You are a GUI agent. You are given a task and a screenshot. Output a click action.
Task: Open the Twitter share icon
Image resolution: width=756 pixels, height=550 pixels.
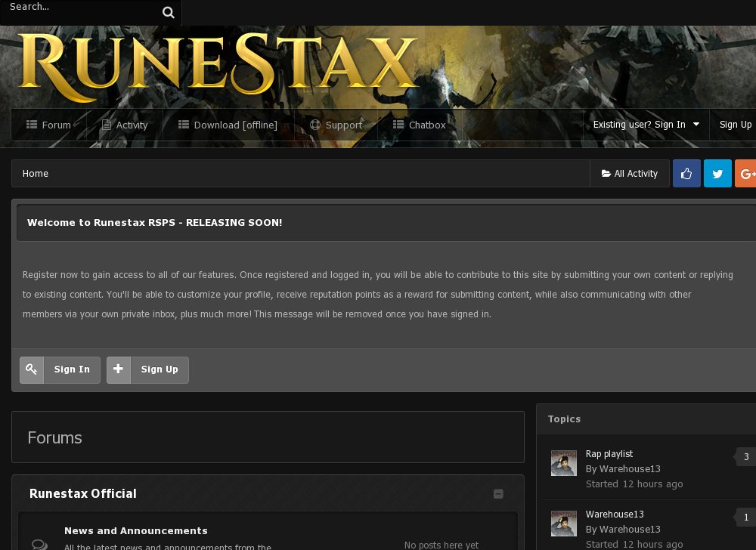point(717,173)
